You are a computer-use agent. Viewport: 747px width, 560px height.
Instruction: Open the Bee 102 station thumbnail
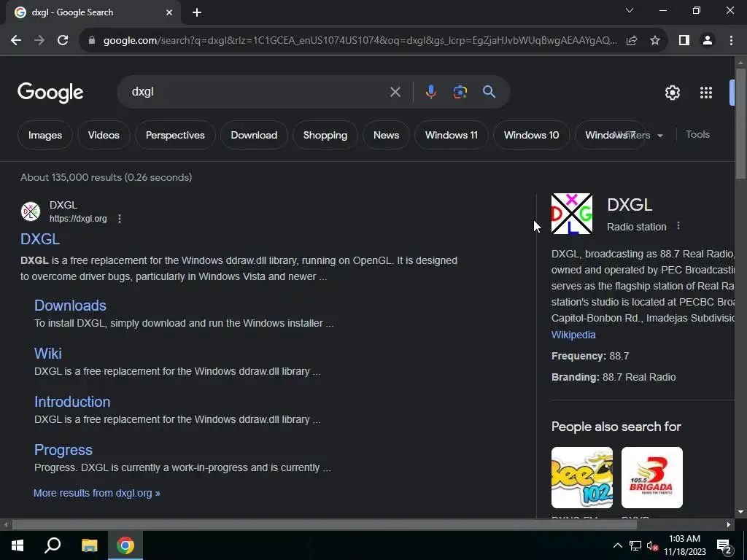pos(581,478)
